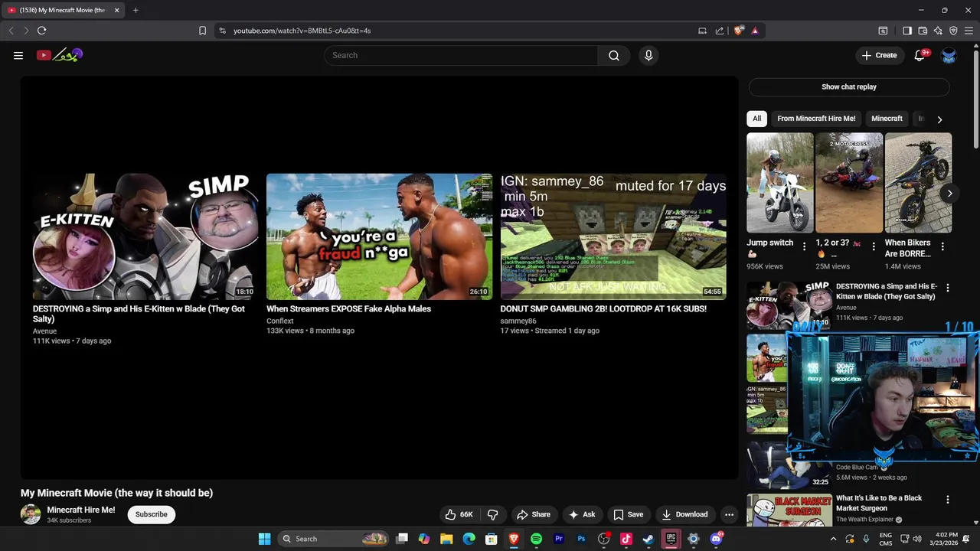This screenshot has height=551, width=980.
Task: Open Minecraft Hire Me! channel avatar
Action: tap(31, 514)
